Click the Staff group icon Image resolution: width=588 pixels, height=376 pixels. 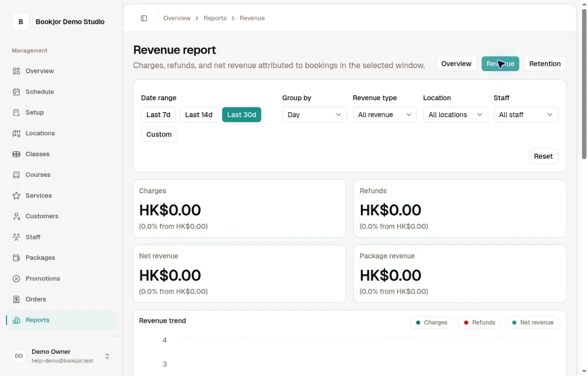16,237
